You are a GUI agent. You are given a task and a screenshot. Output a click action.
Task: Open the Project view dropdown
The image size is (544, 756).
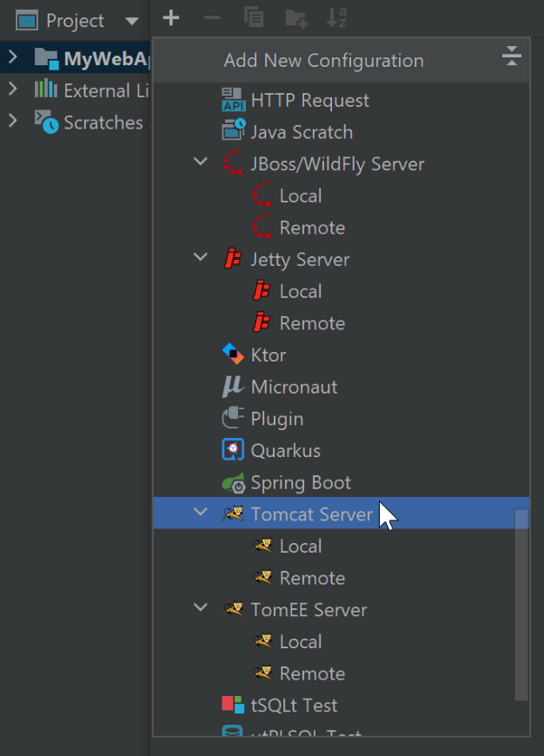point(132,21)
